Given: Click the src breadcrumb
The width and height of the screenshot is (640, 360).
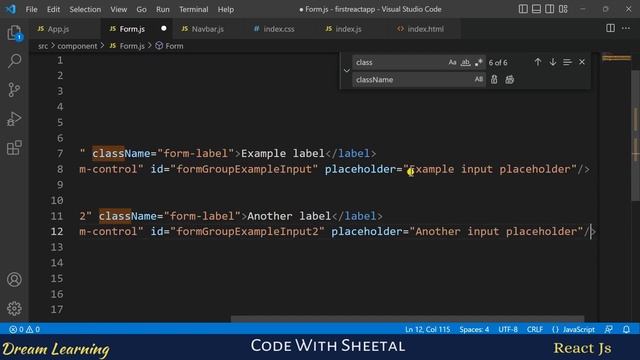Looking at the screenshot, I should pyautogui.click(x=43, y=46).
